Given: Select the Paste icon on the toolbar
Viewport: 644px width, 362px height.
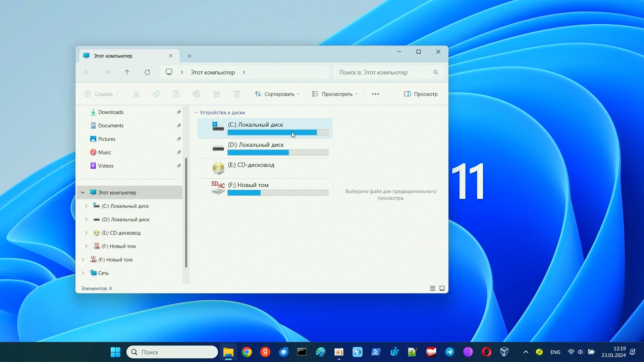Looking at the screenshot, I should tap(176, 94).
